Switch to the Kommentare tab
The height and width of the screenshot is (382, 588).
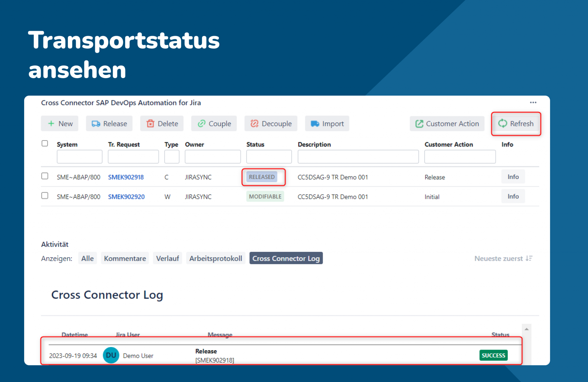(x=125, y=258)
